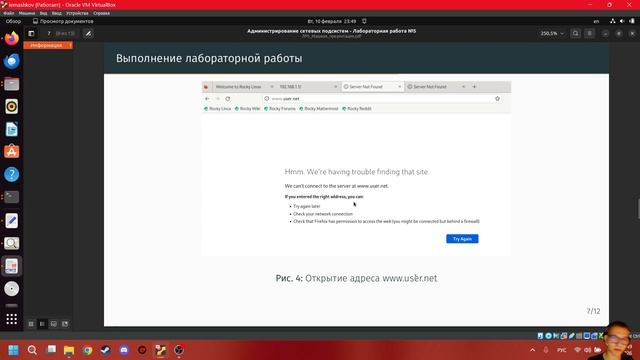Click the page number field

49,33
